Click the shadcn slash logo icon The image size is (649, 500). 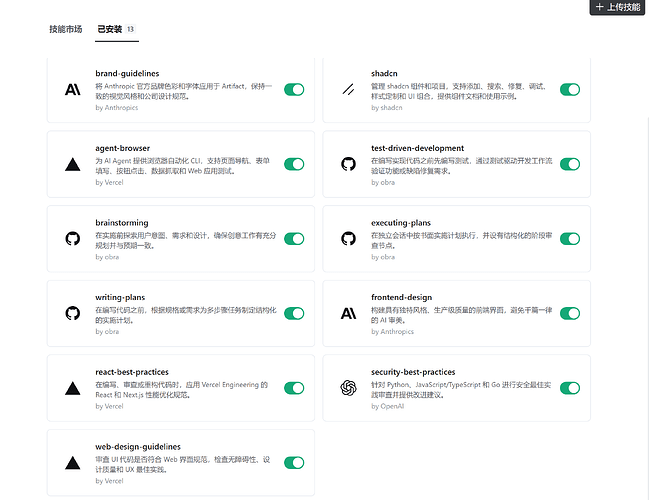point(348,89)
